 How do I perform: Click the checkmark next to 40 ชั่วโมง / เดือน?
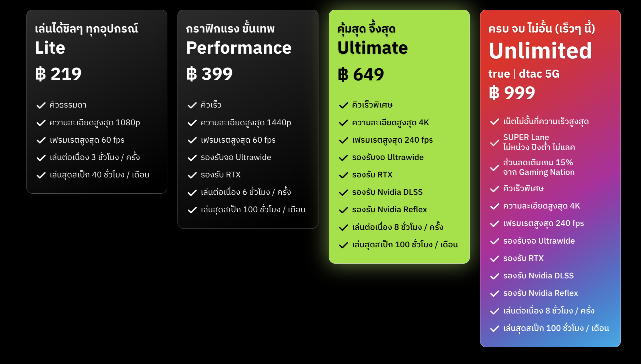coord(41,175)
